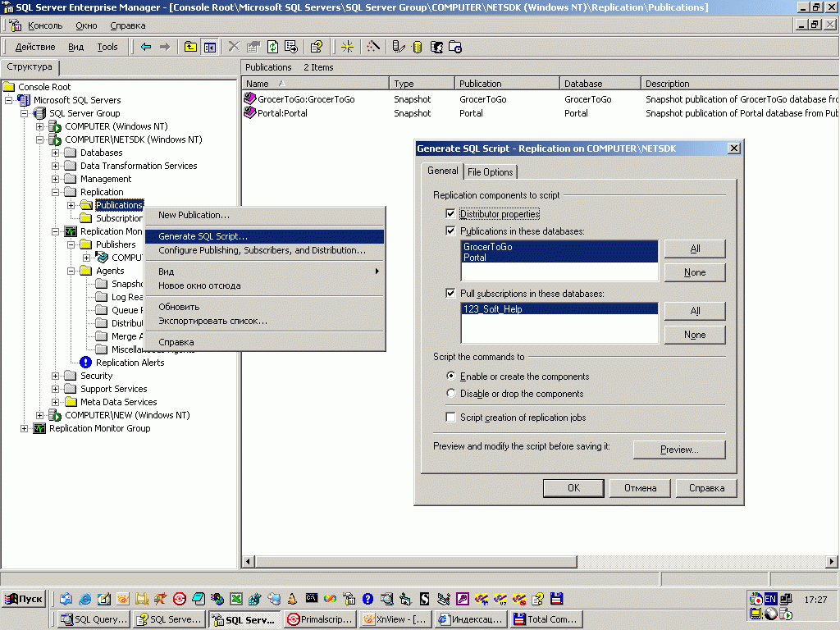Click the horizontal scrollbar in Publications pane
The width and height of the screenshot is (840, 630).
pos(416,561)
